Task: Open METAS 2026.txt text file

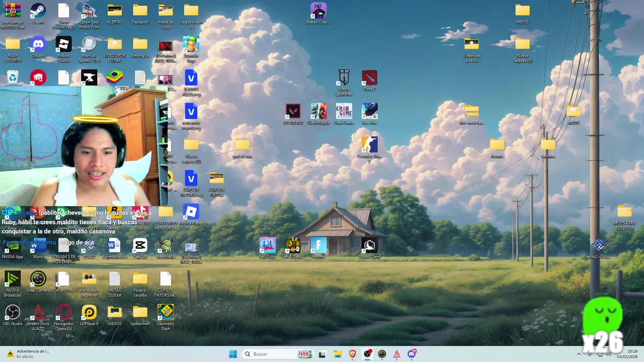Action: (114, 284)
